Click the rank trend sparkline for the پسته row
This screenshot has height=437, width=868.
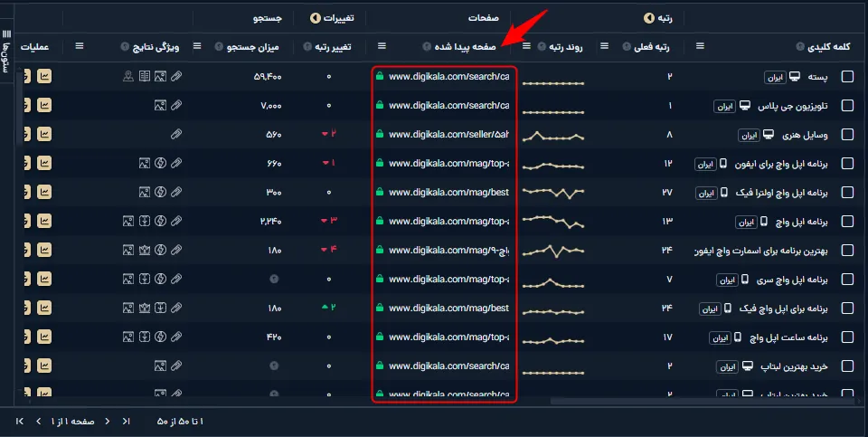pos(553,82)
